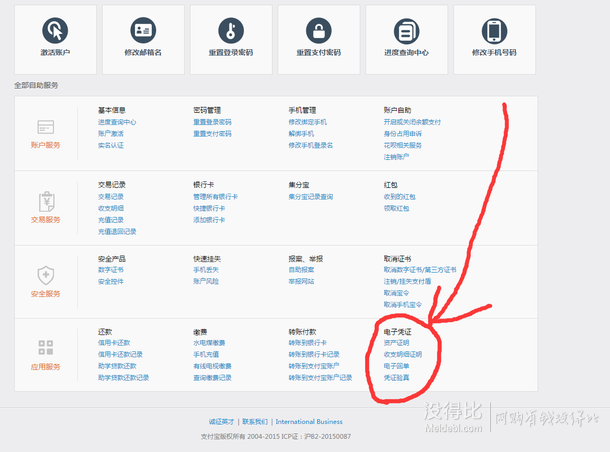Click the 自助报案 link
Image resolution: width=610 pixels, height=452 pixels.
[301, 270]
